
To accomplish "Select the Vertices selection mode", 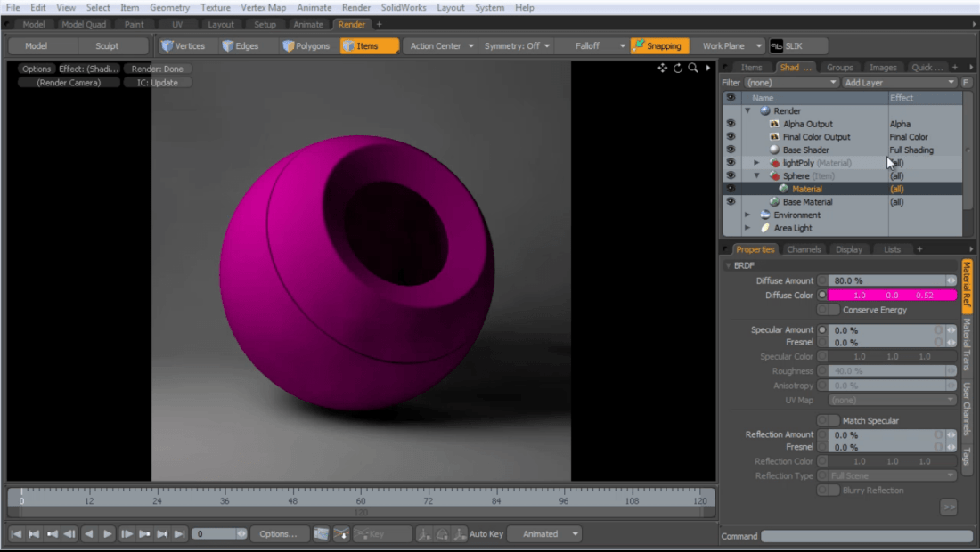I will tap(184, 45).
